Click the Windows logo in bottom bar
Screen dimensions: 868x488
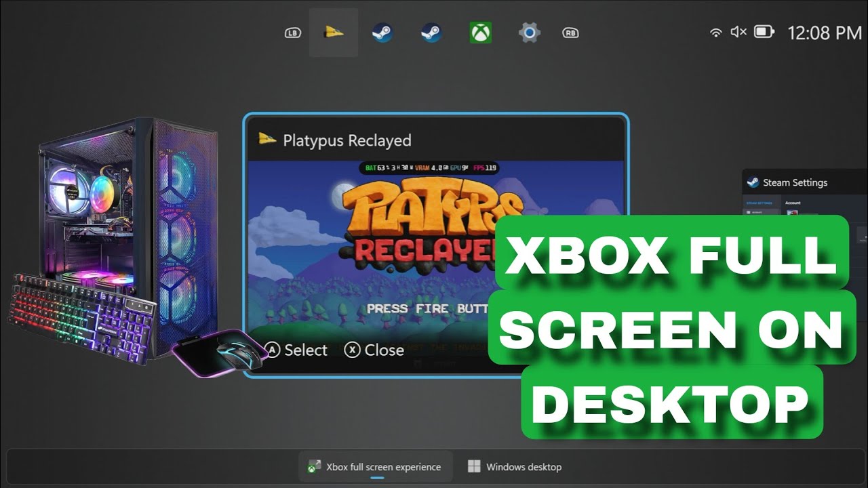pos(474,466)
